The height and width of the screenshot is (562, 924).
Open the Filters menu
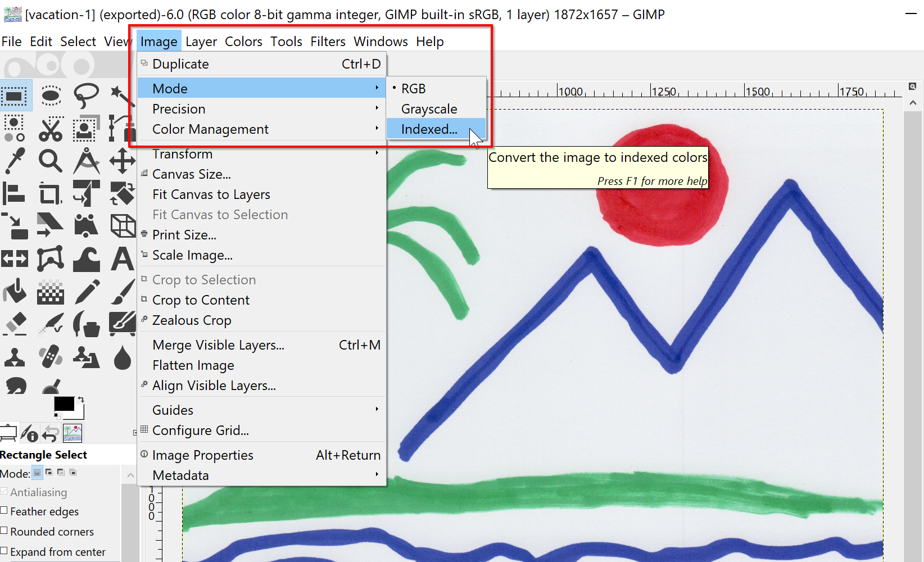[x=328, y=42]
